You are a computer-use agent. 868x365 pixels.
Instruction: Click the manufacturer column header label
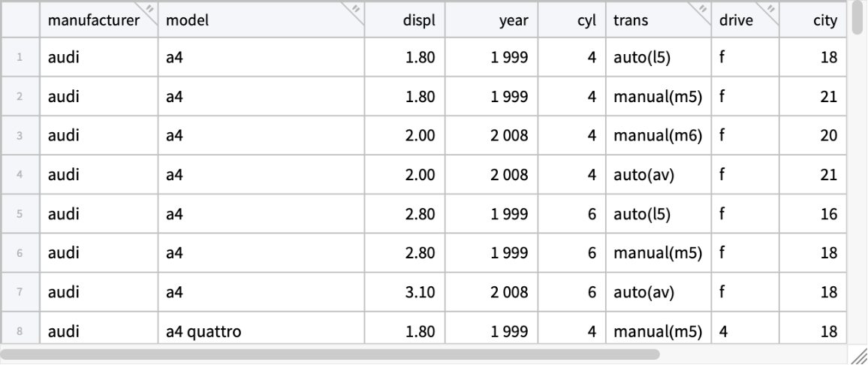click(x=93, y=21)
